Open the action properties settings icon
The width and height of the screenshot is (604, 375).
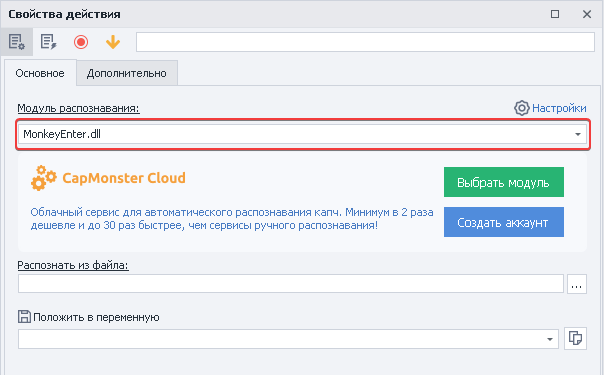click(x=17, y=42)
